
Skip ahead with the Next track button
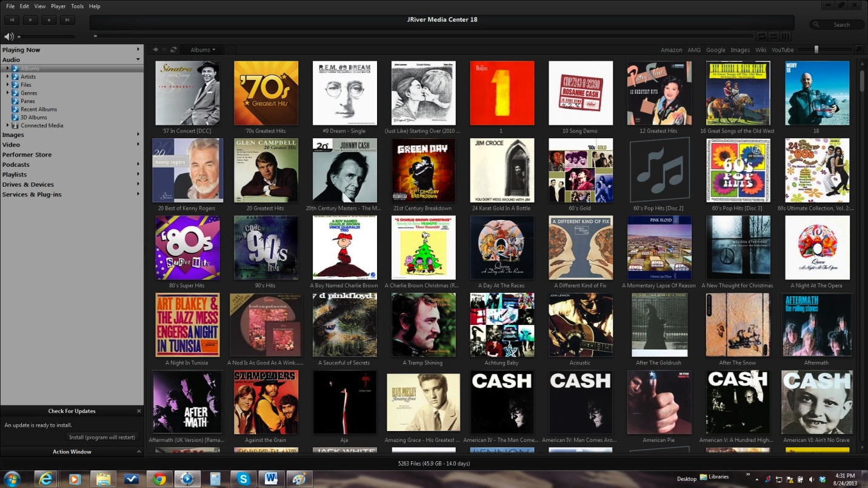click(x=67, y=20)
